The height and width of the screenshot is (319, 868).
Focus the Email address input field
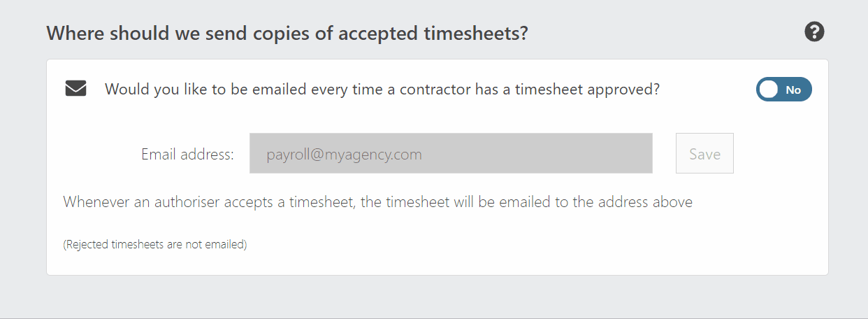tap(451, 153)
